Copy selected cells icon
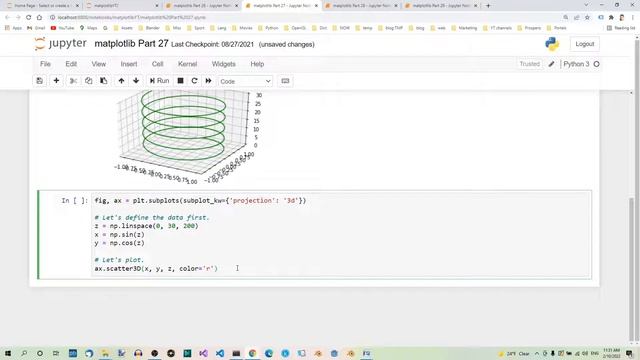Image resolution: width=640 pixels, height=360 pixels. coord(89,81)
